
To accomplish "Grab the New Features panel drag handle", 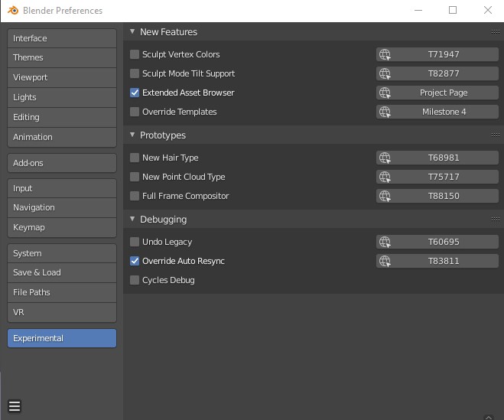I will click(x=496, y=32).
